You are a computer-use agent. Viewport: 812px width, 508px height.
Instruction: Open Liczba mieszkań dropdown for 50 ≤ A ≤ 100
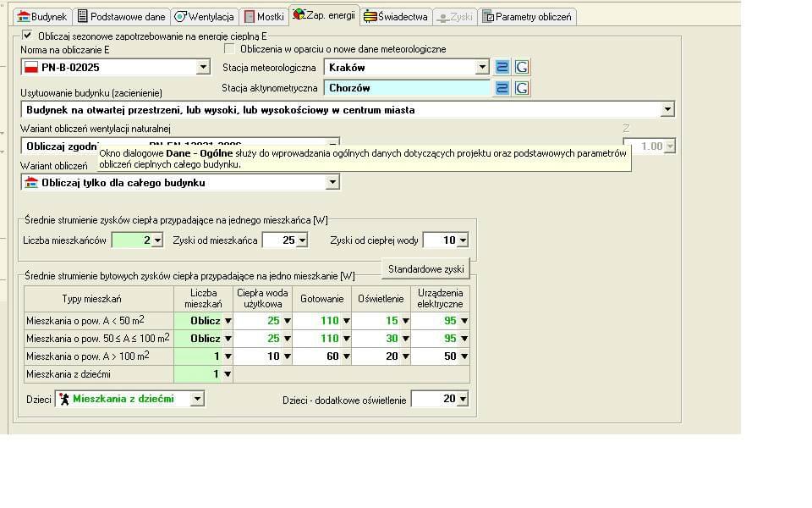pyautogui.click(x=228, y=339)
